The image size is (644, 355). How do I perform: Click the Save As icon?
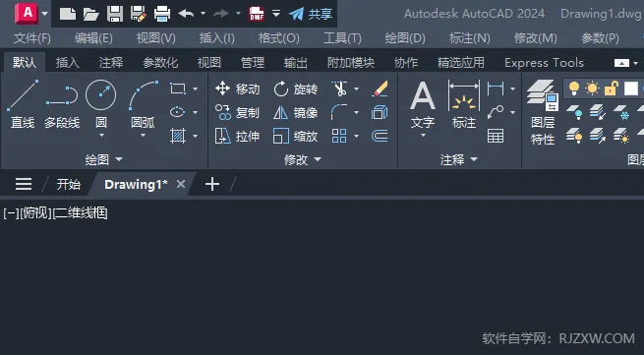point(139,14)
